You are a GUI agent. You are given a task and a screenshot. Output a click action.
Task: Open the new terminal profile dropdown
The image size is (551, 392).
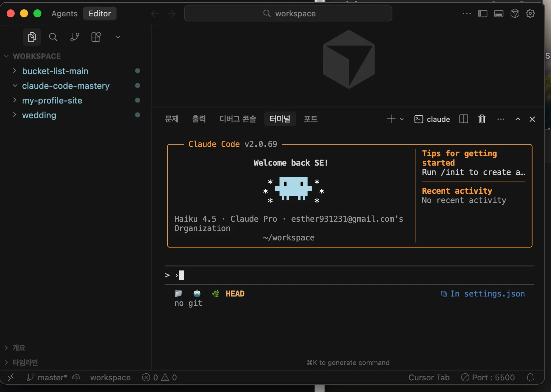tap(402, 119)
